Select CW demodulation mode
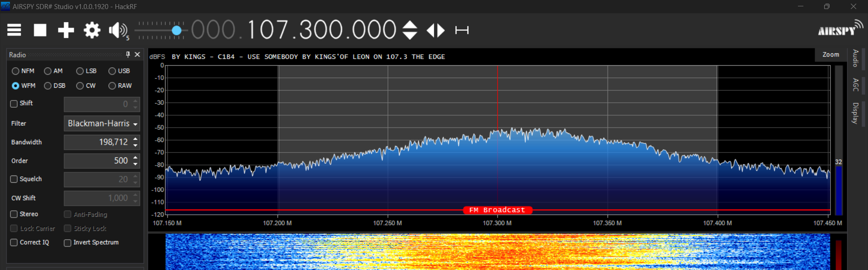This screenshot has width=868, height=270. (86, 85)
